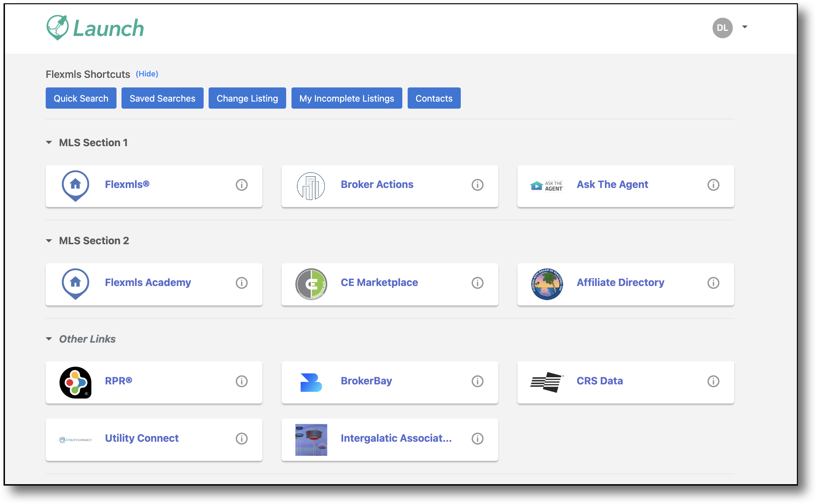Show info for Flexmls Academy
The height and width of the screenshot is (504, 816).
[x=242, y=283]
